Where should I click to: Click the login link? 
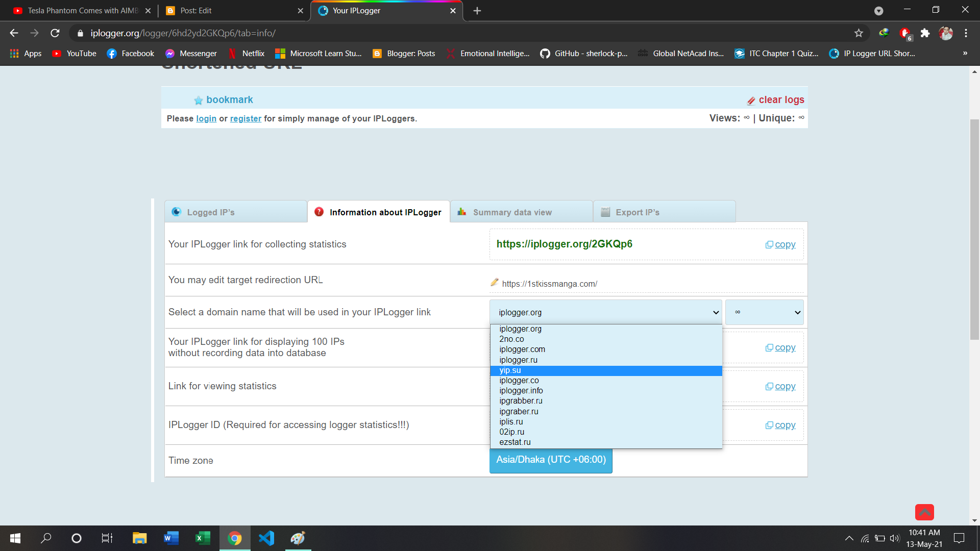[206, 118]
